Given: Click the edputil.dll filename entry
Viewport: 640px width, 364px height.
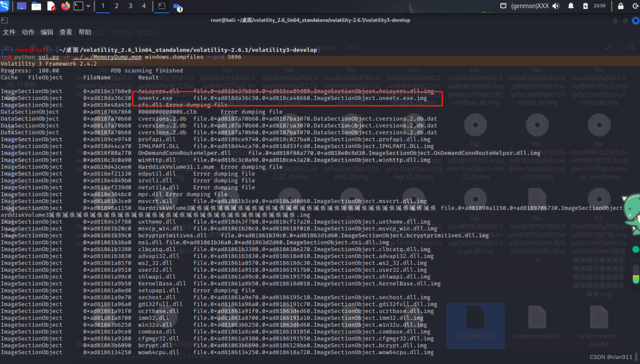Looking at the screenshot, I should 157,174.
